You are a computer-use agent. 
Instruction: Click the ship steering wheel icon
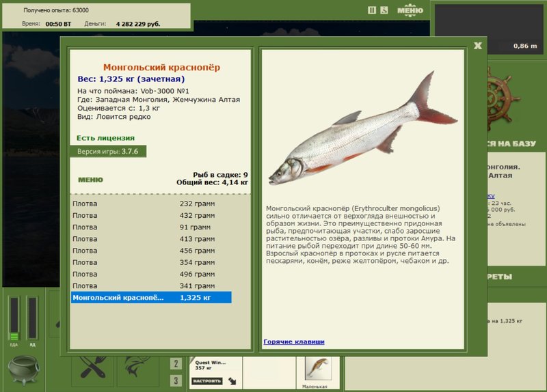pyautogui.click(x=503, y=98)
